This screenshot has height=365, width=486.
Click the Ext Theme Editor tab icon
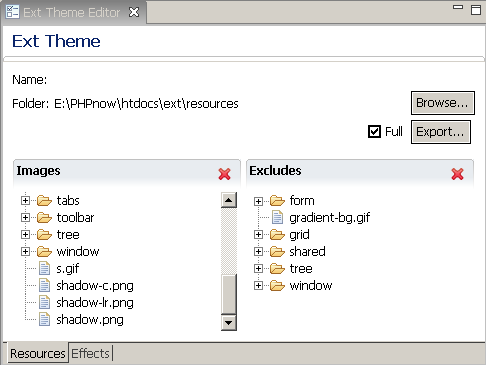click(x=12, y=12)
